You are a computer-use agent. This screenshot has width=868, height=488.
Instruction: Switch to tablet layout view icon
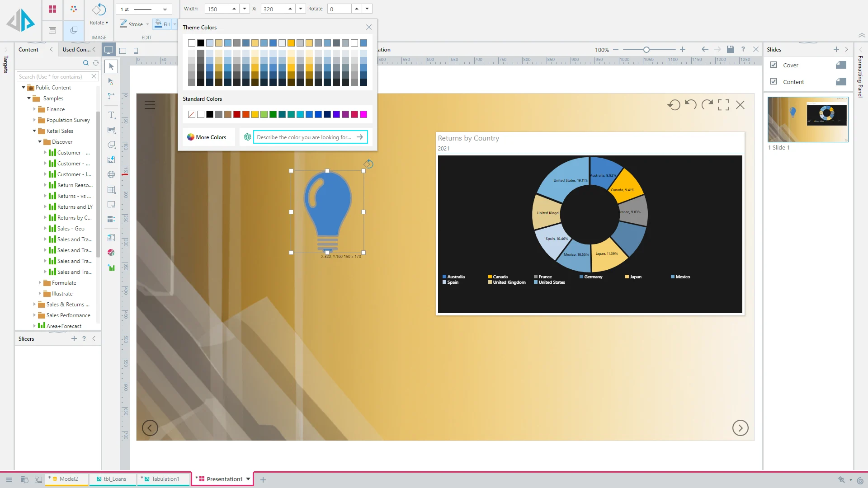pyautogui.click(x=122, y=51)
